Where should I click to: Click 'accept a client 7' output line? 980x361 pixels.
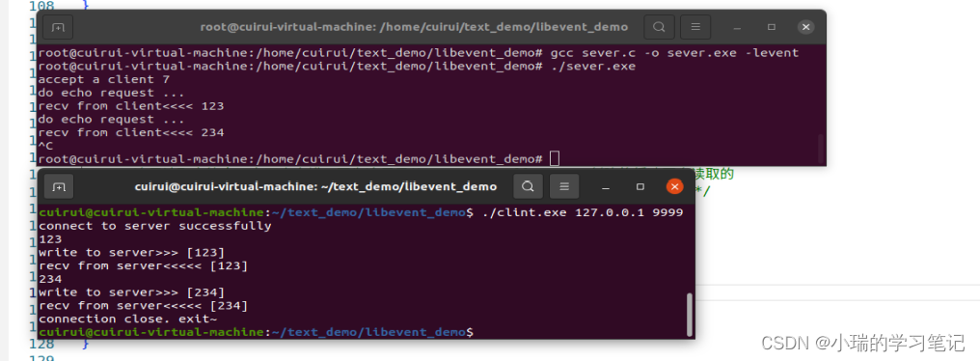104,79
